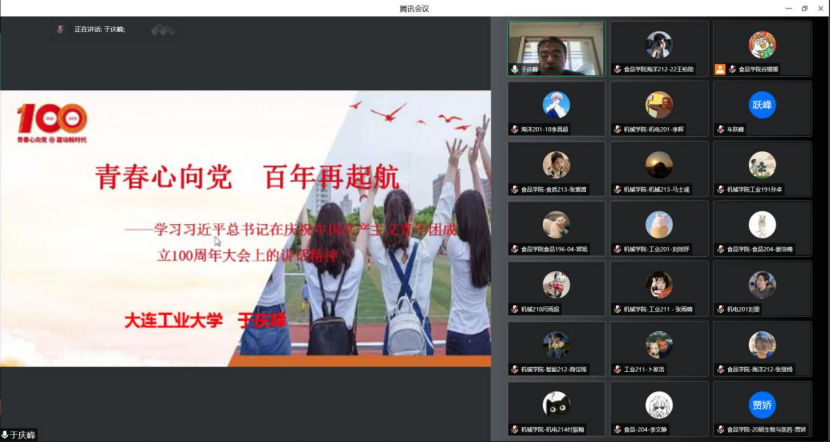Select participant name label 机械学院工业191孙卓
This screenshot has height=442, width=831.
(x=758, y=190)
